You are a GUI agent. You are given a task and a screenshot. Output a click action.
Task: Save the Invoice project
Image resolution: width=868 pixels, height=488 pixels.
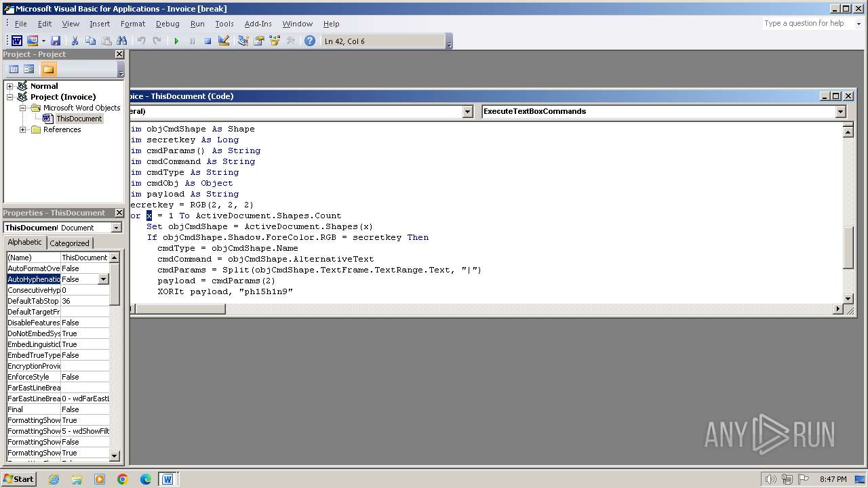56,41
